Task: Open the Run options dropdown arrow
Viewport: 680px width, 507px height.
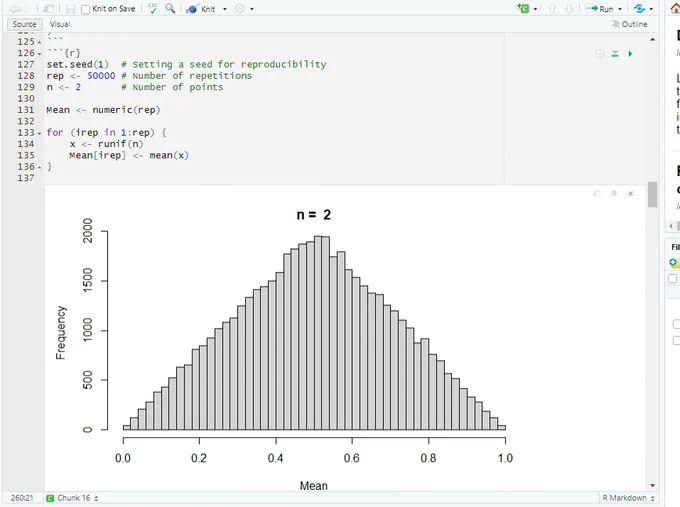Action: (x=620, y=9)
